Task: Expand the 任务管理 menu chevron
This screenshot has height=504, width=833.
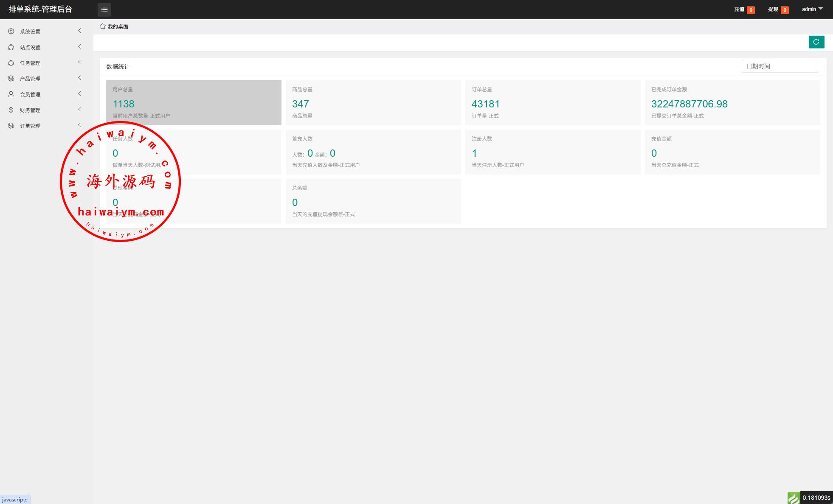Action: coord(79,62)
